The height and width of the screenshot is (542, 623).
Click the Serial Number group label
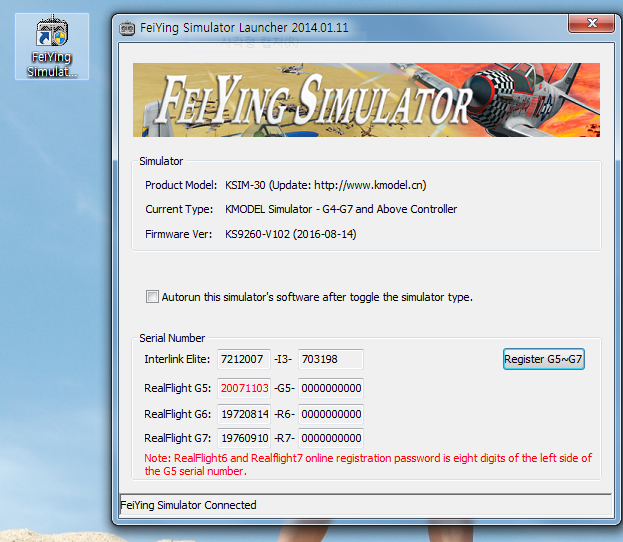172,338
